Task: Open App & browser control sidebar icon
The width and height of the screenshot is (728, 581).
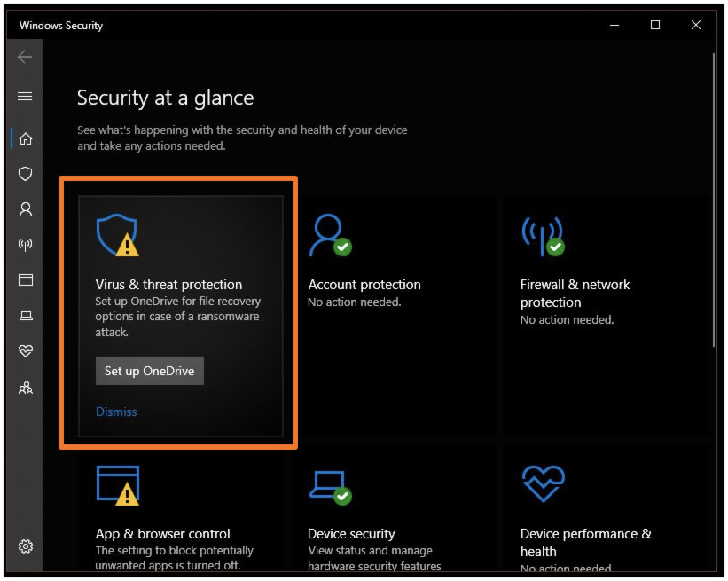Action: pyautogui.click(x=26, y=280)
